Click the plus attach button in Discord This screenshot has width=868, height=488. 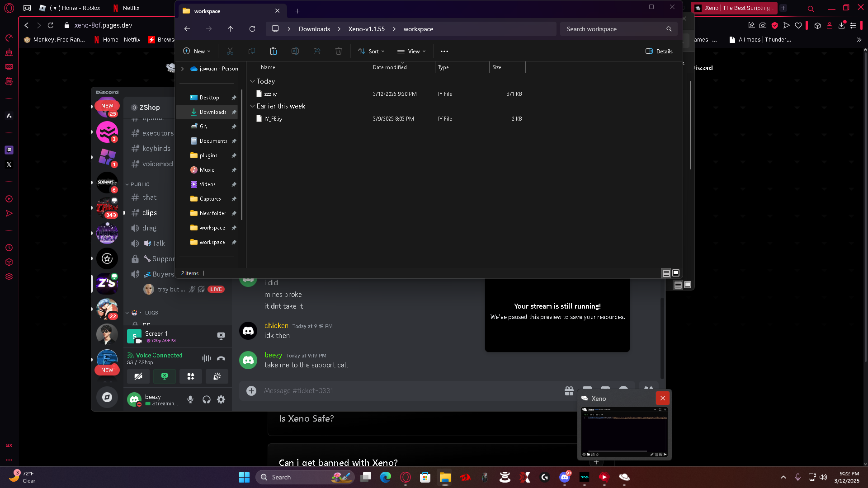[x=251, y=391]
